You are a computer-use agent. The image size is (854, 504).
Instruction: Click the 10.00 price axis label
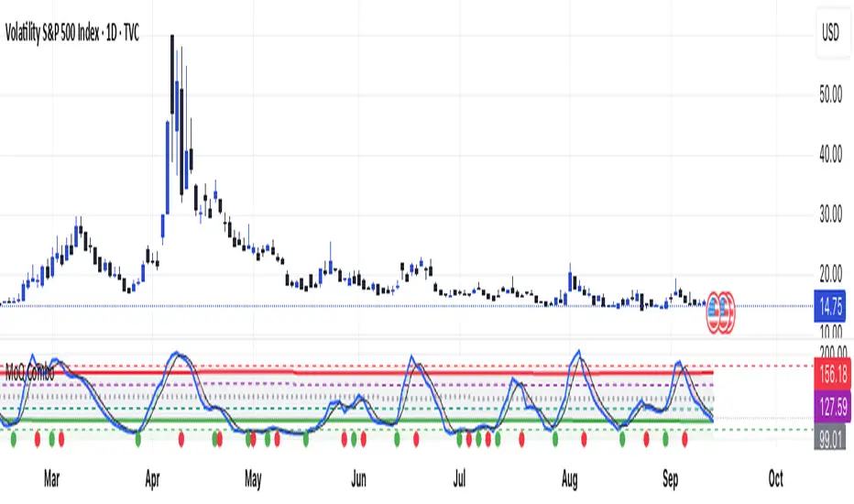830,330
